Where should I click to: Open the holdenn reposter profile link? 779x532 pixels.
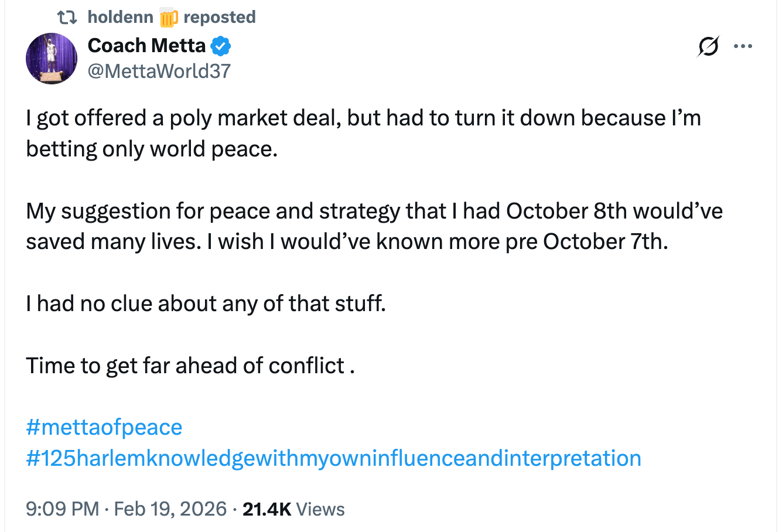pyautogui.click(x=120, y=18)
